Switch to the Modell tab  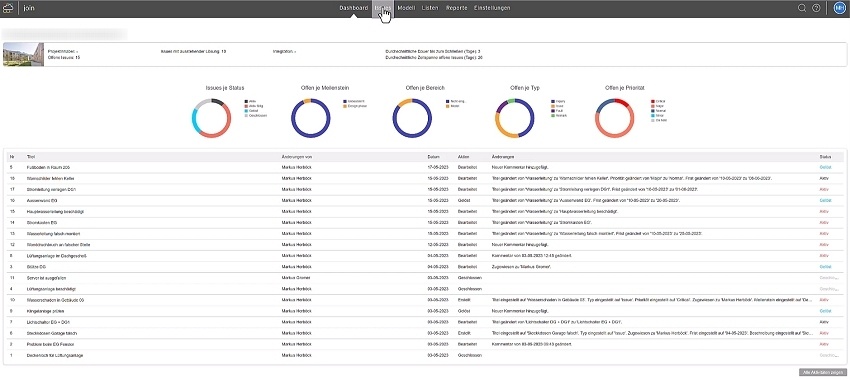(x=407, y=8)
